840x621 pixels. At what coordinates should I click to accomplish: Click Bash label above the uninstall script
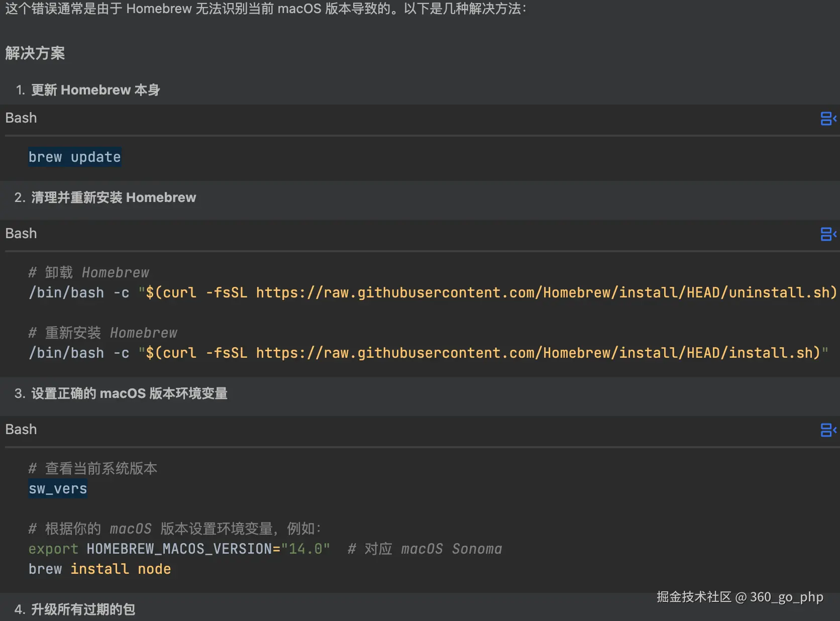[x=21, y=234]
